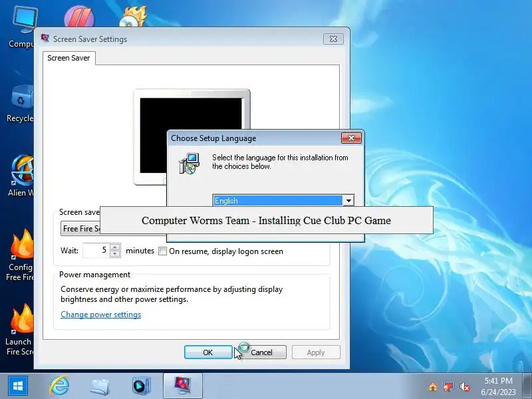The width and height of the screenshot is (532, 399).
Task: Click the 'Select the language for this installation' text
Action: [280, 162]
